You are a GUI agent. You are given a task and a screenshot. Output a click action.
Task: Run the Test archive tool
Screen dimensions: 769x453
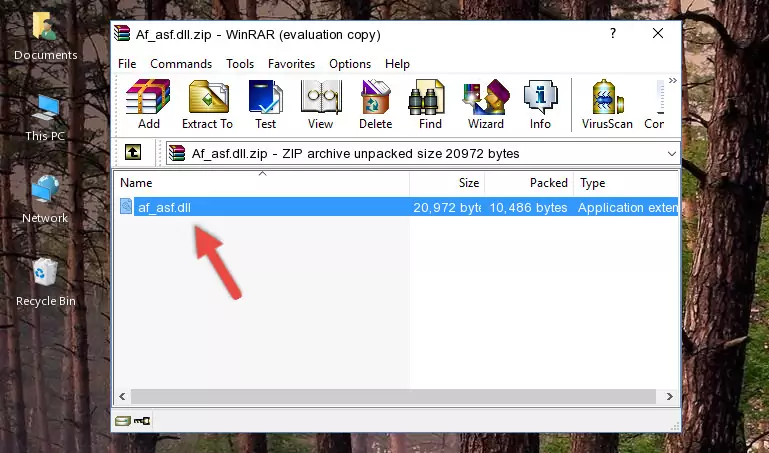[x=265, y=104]
